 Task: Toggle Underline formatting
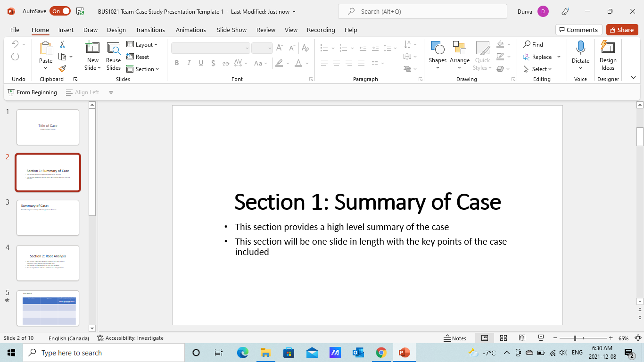[201, 63]
